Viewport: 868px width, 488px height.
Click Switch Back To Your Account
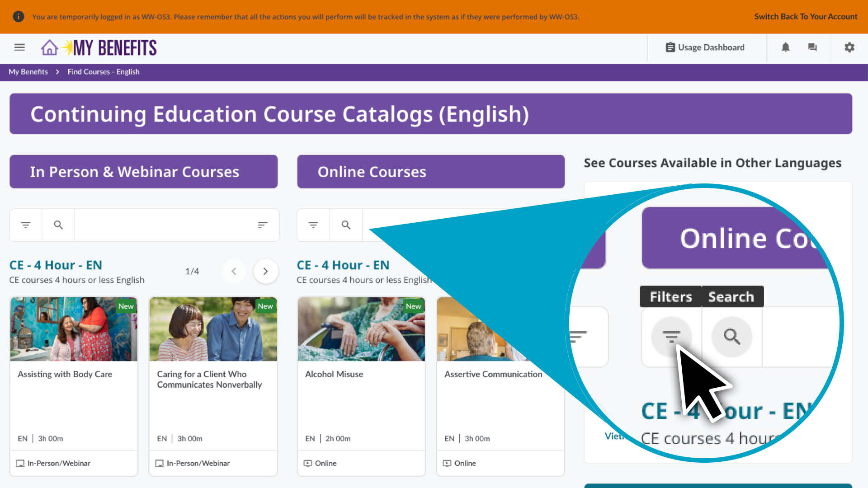(806, 16)
